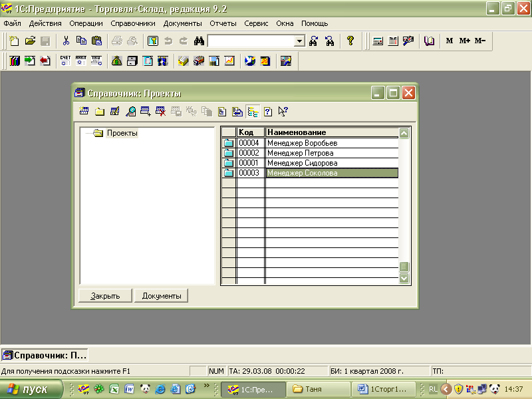Click the binoculars Find icon
Image resolution: width=532 pixels, height=399 pixels.
click(x=199, y=41)
